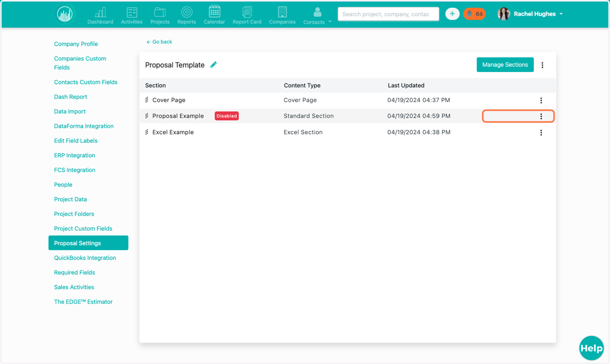Open ERP Integration settings

coord(74,156)
